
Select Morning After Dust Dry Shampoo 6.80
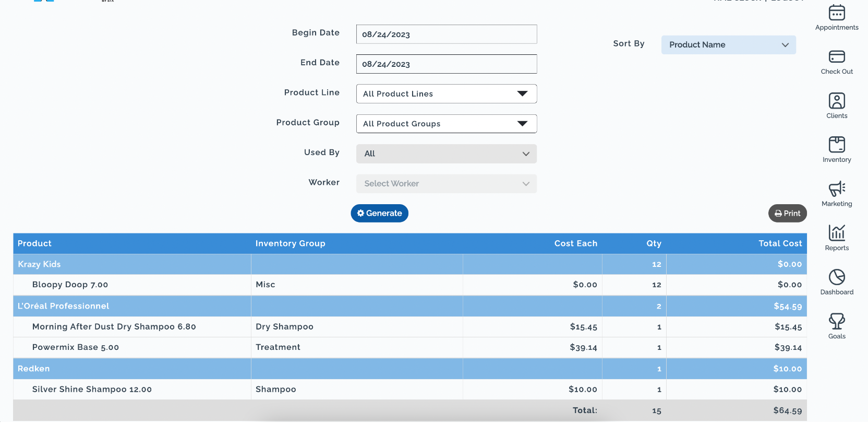point(114,327)
